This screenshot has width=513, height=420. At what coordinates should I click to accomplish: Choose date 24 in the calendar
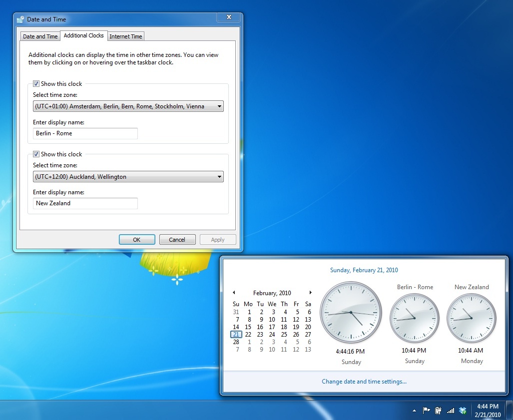coord(272,334)
